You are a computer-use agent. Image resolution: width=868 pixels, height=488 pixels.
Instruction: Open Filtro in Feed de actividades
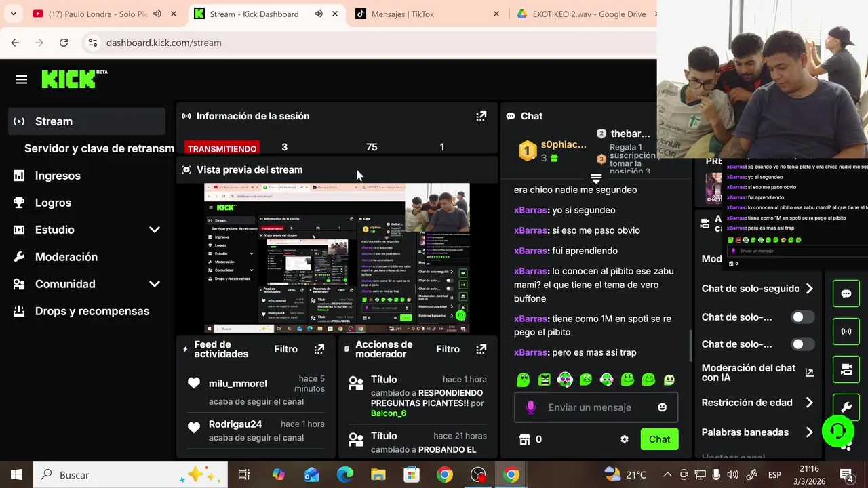coord(285,349)
